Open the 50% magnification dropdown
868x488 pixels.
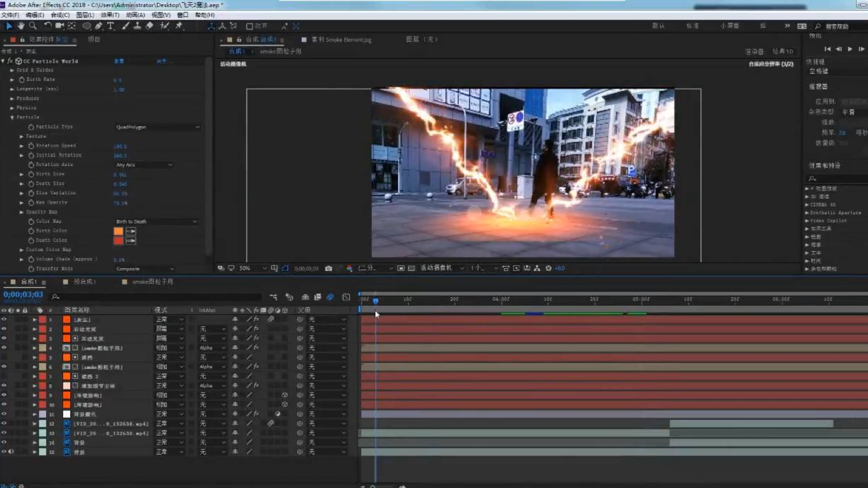coord(253,268)
